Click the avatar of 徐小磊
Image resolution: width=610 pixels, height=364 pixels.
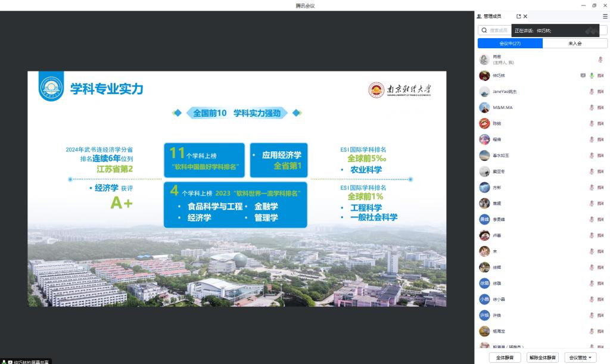pos(485,299)
